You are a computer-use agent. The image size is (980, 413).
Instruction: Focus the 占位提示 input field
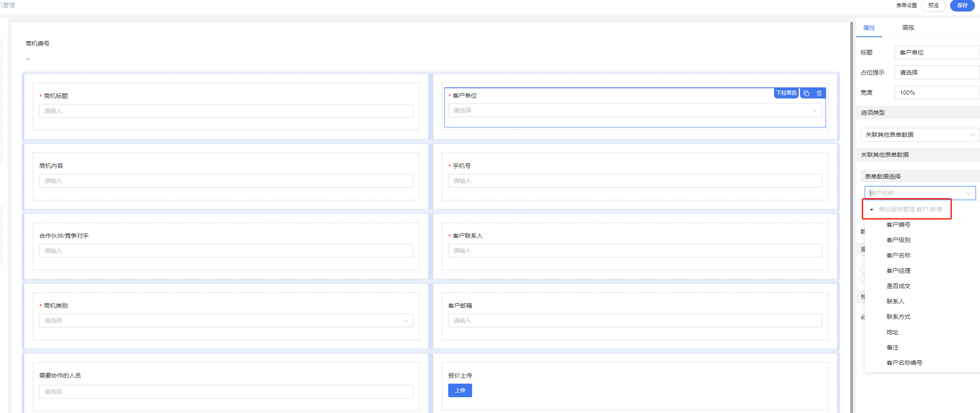pyautogui.click(x=937, y=72)
